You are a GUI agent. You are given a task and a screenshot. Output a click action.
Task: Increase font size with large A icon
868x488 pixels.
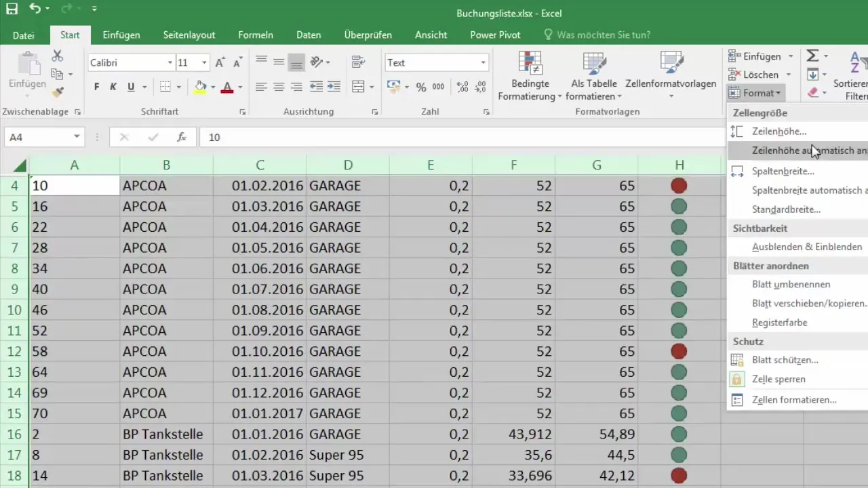click(220, 63)
